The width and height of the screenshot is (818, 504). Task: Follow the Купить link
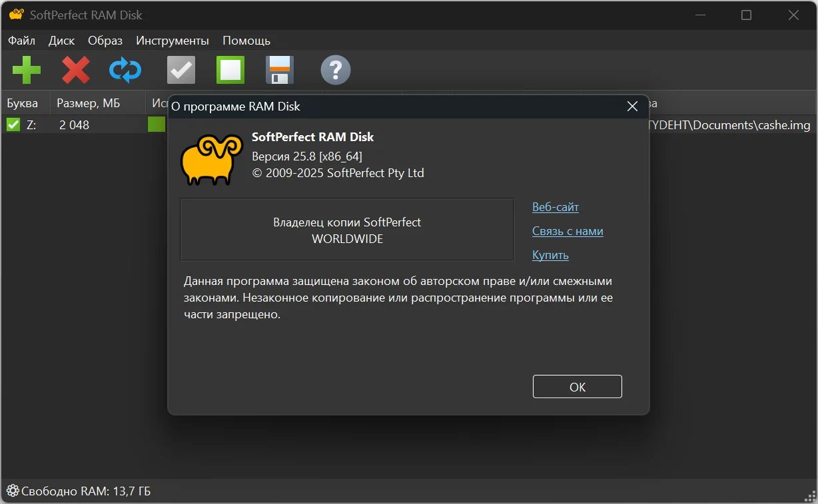tap(550, 255)
